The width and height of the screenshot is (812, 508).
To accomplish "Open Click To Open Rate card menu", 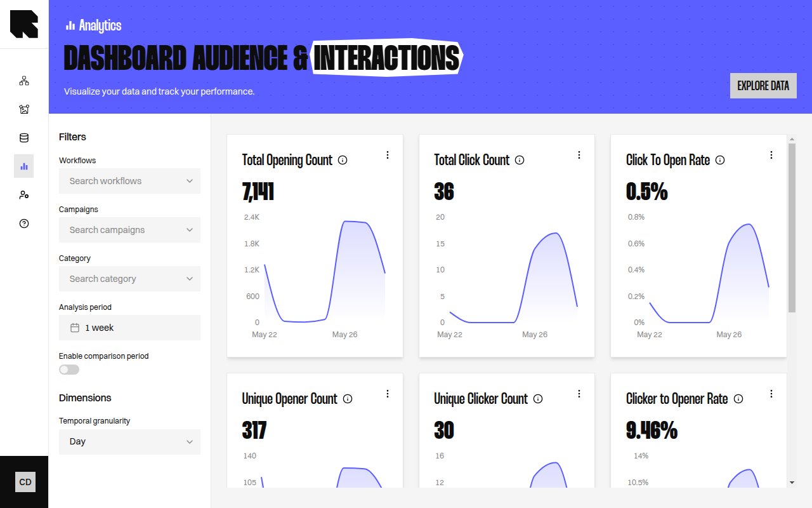I will [x=771, y=155].
